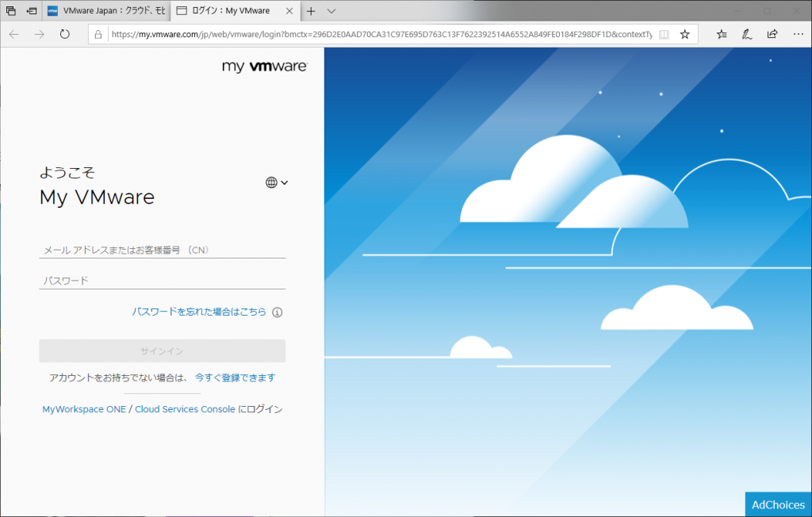Viewport: 812px width, 517px height.
Task: Switch to the VMware Japan tab
Action: click(x=105, y=11)
